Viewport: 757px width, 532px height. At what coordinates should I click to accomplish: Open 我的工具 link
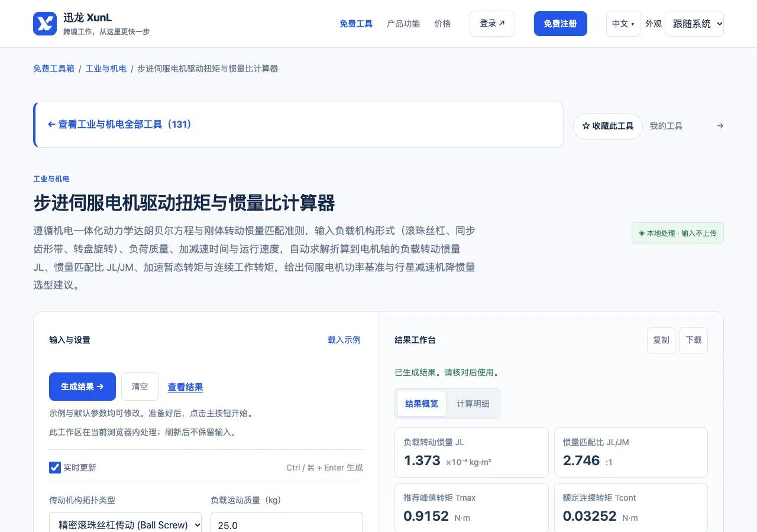(x=666, y=126)
